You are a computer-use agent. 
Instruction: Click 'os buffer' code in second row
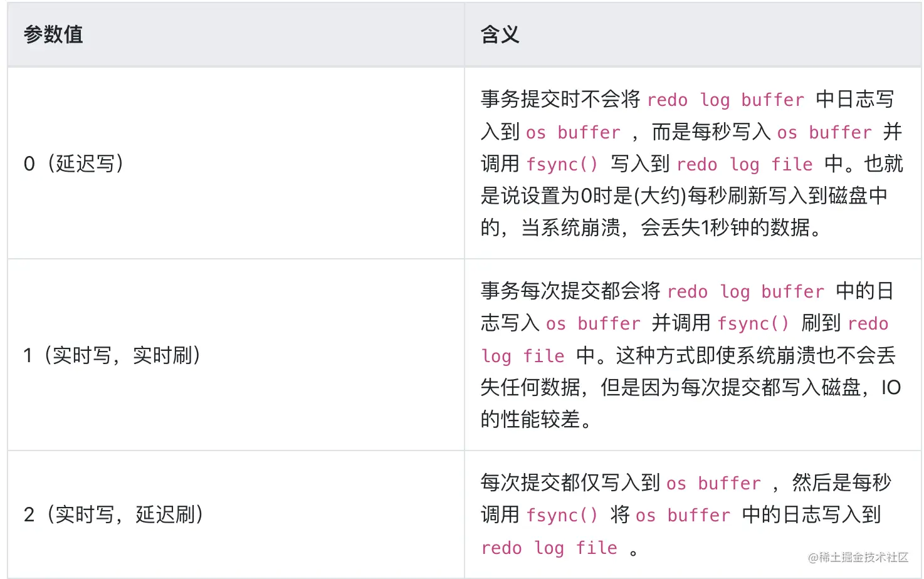(x=593, y=323)
